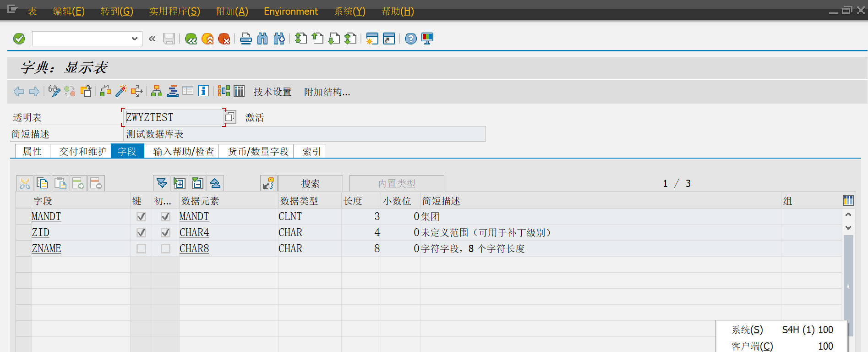Click the 附加结构... button

coord(327,92)
